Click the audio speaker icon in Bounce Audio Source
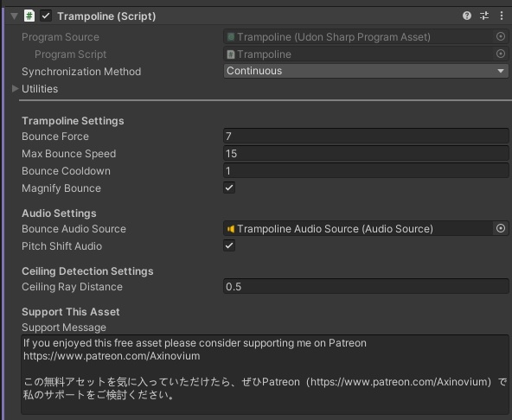 tap(231, 229)
